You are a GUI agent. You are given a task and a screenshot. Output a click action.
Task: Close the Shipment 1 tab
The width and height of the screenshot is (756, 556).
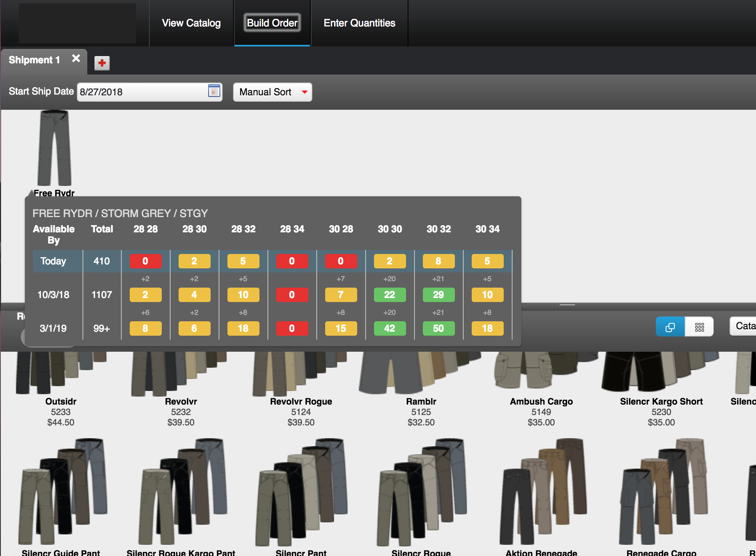coord(76,59)
